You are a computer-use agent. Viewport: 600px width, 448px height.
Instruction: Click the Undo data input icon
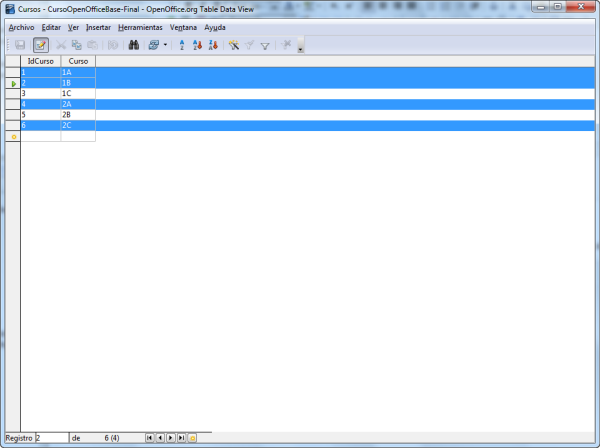[x=113, y=45]
